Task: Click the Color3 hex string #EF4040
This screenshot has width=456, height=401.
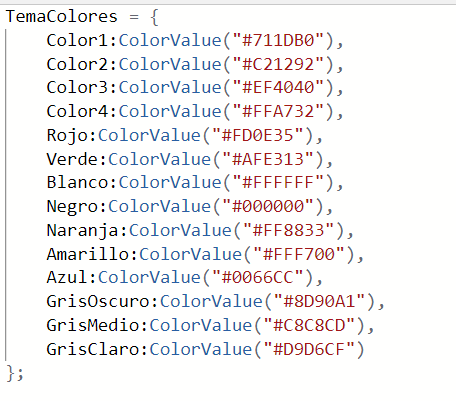Action: [278, 88]
